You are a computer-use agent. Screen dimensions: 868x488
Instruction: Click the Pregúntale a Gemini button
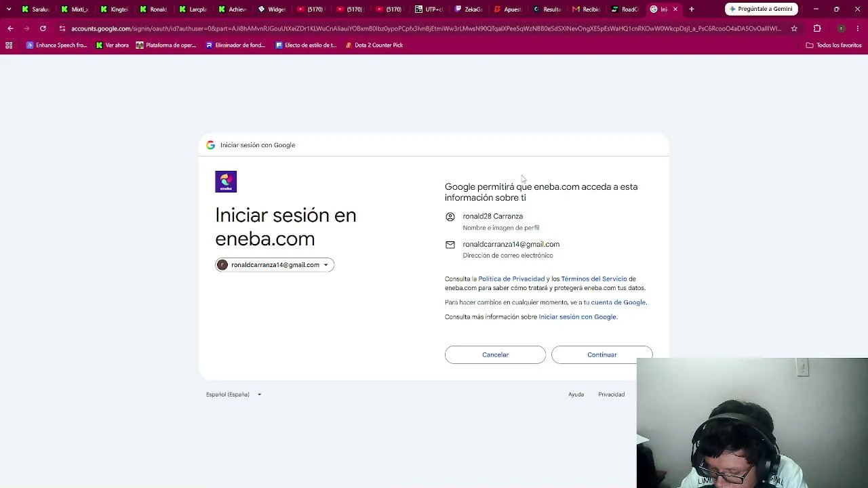pyautogui.click(x=761, y=9)
